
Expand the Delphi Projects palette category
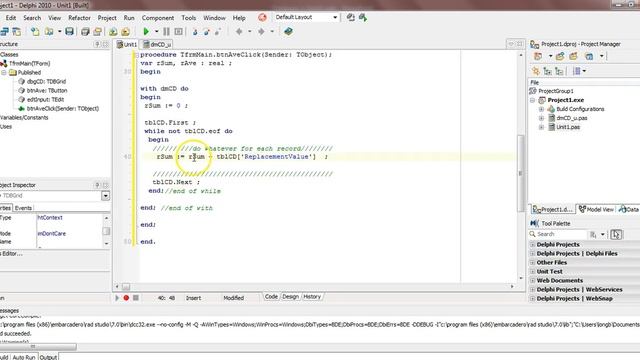(532, 244)
